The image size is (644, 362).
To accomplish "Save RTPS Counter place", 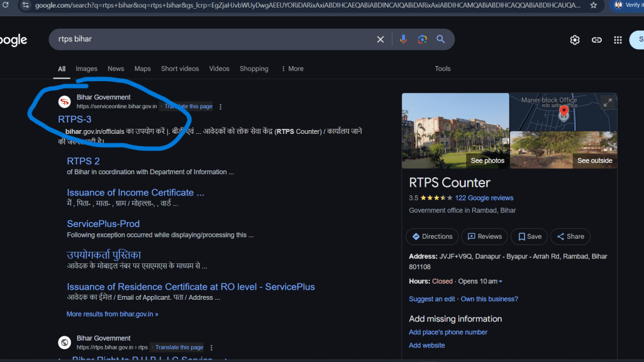I will coord(530,236).
